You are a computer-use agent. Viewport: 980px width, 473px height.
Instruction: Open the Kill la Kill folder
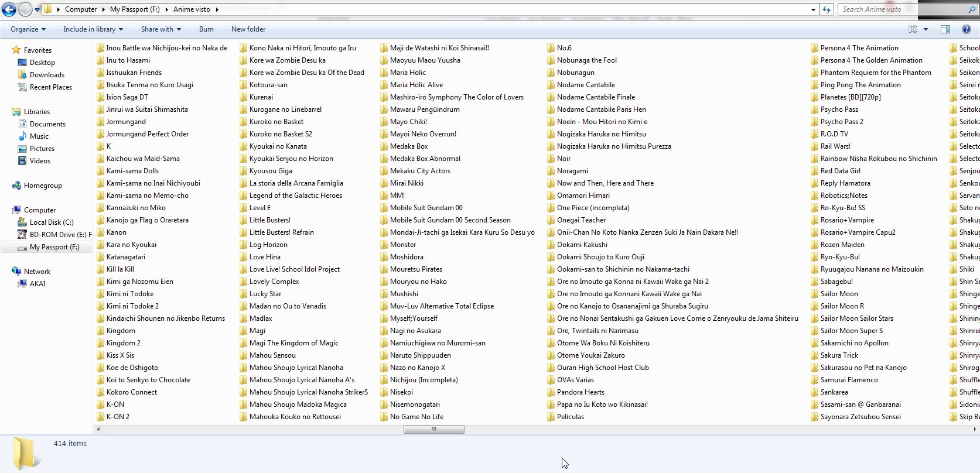point(120,269)
